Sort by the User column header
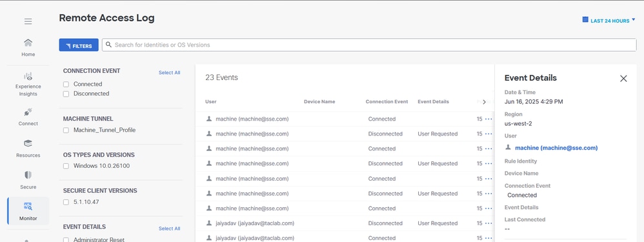Viewport: 644px width, 242px height. [211, 101]
